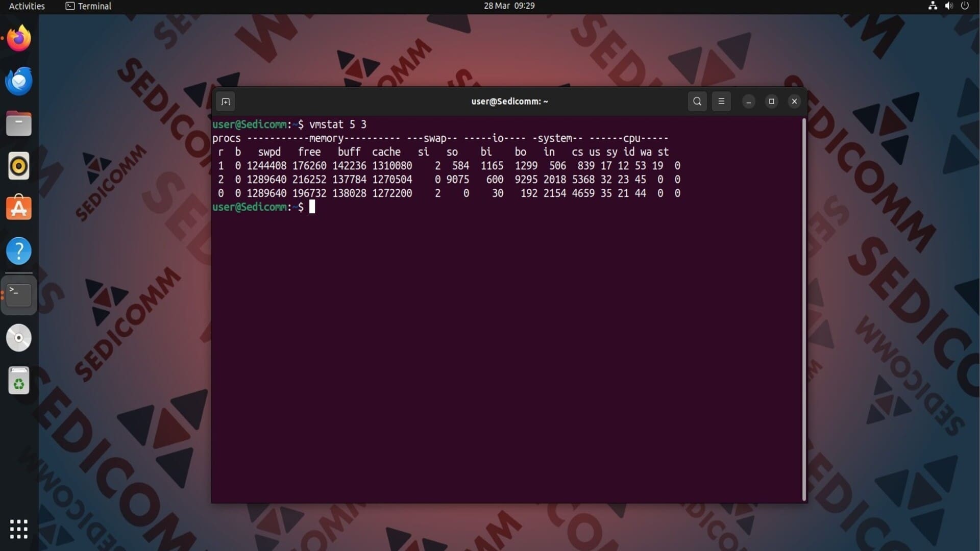Open a new terminal tab
This screenshot has height=551, width=980.
pyautogui.click(x=226, y=102)
